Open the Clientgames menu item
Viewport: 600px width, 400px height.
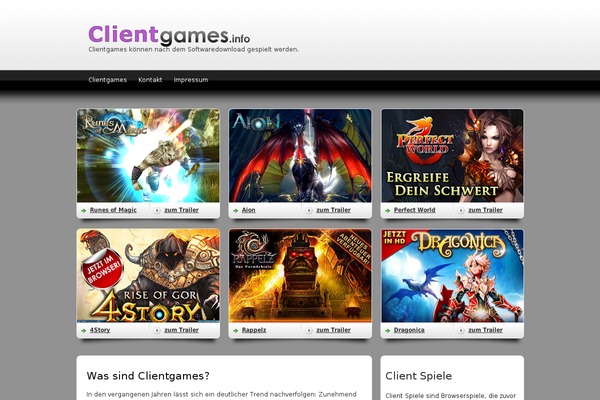pyautogui.click(x=108, y=80)
